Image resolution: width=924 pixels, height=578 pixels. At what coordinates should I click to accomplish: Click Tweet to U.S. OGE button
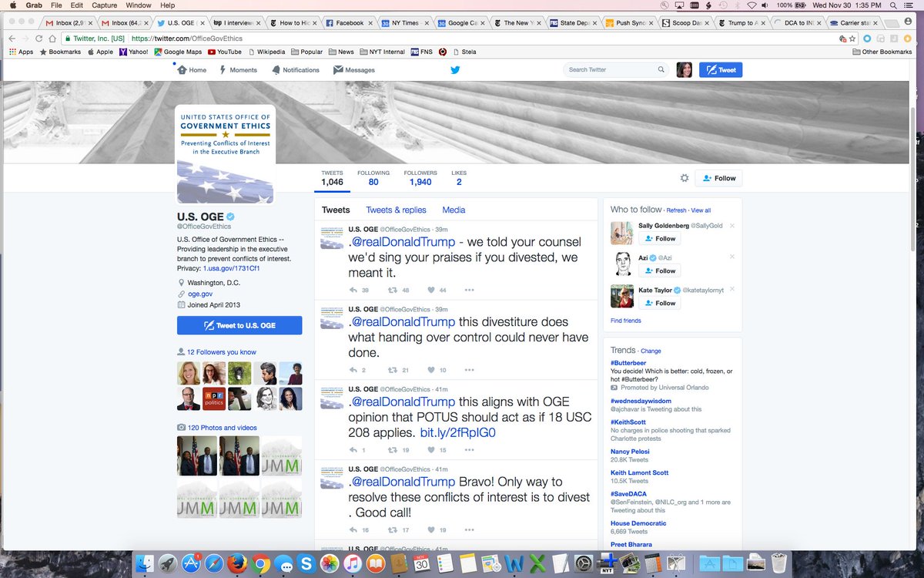click(x=239, y=325)
